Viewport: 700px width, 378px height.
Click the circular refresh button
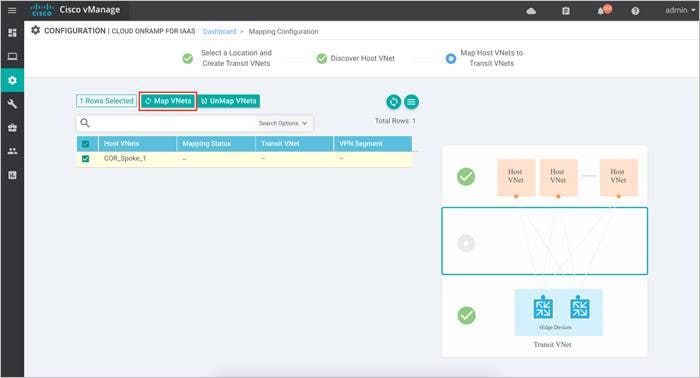click(x=393, y=102)
